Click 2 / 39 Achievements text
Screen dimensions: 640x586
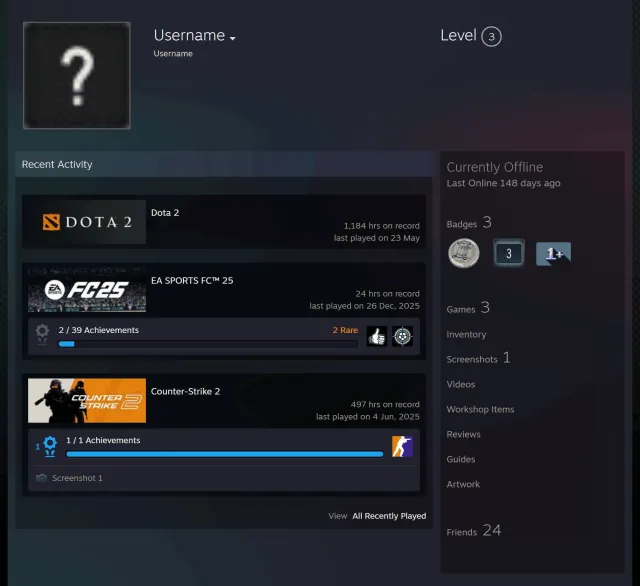tap(98, 330)
